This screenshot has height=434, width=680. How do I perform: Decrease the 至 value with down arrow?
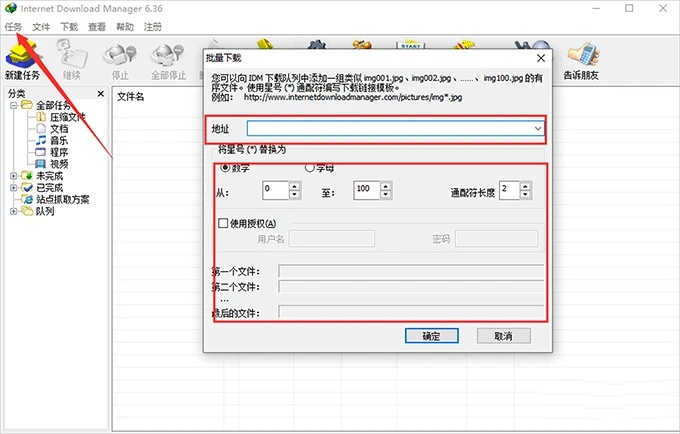[386, 195]
